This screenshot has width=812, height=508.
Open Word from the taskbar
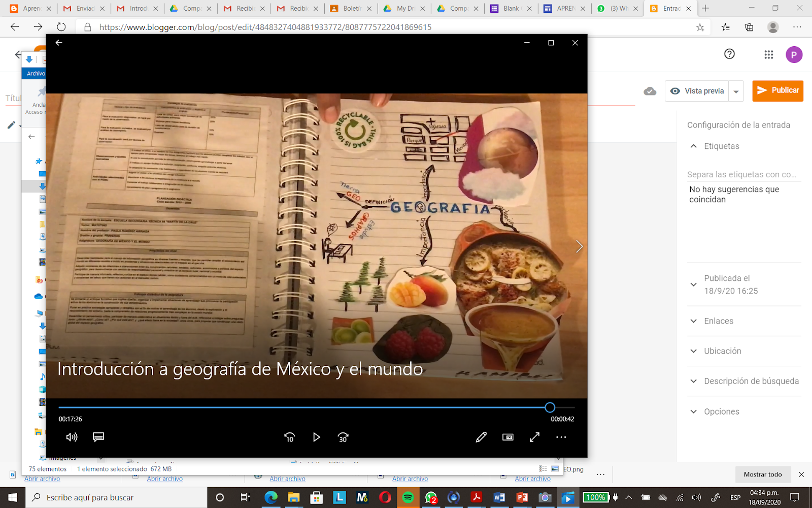coord(499,497)
